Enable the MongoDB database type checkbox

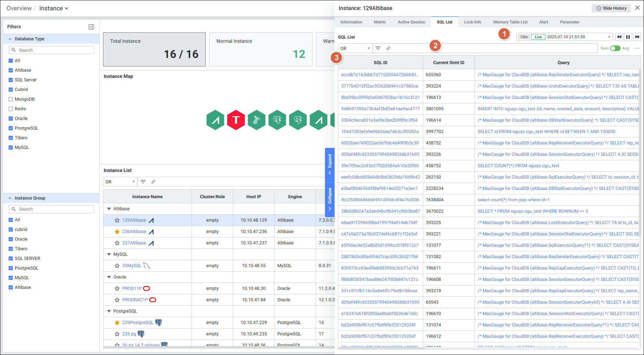(x=11, y=99)
